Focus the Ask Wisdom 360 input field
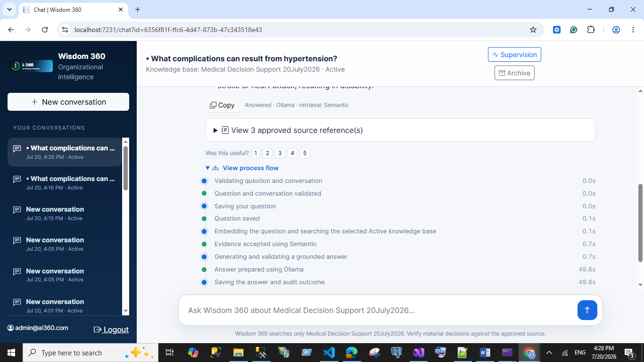The height and width of the screenshot is (362, 644). (x=377, y=310)
